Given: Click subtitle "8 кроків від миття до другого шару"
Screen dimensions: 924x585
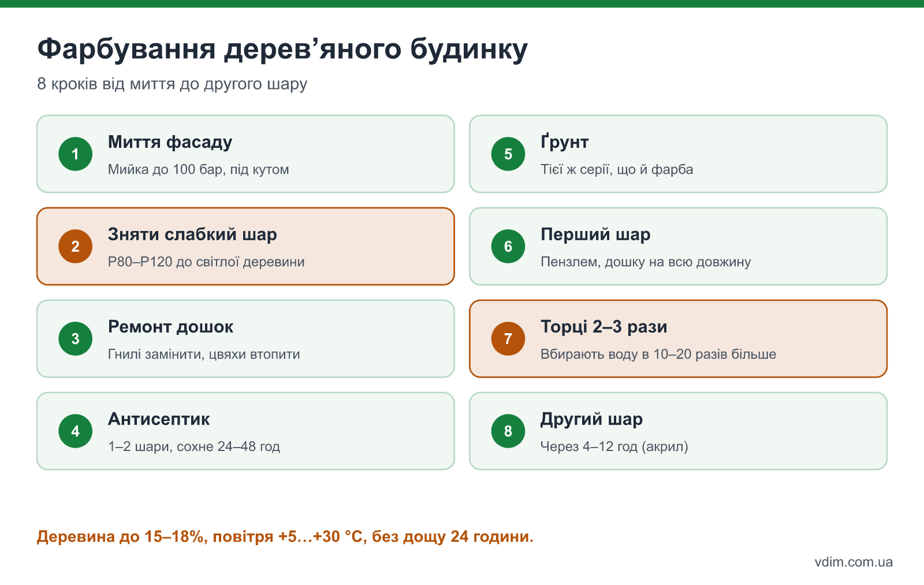Looking at the screenshot, I should coord(172,84).
